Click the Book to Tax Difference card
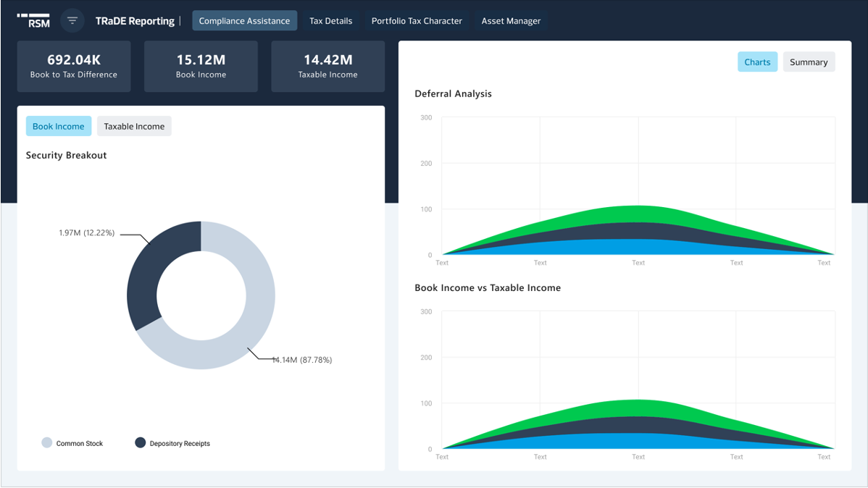This screenshot has height=488, width=868. tap(74, 66)
